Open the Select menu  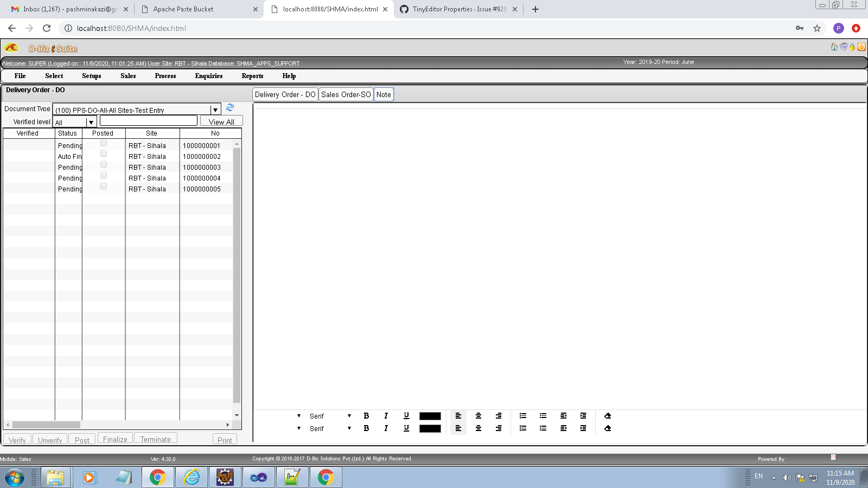54,76
